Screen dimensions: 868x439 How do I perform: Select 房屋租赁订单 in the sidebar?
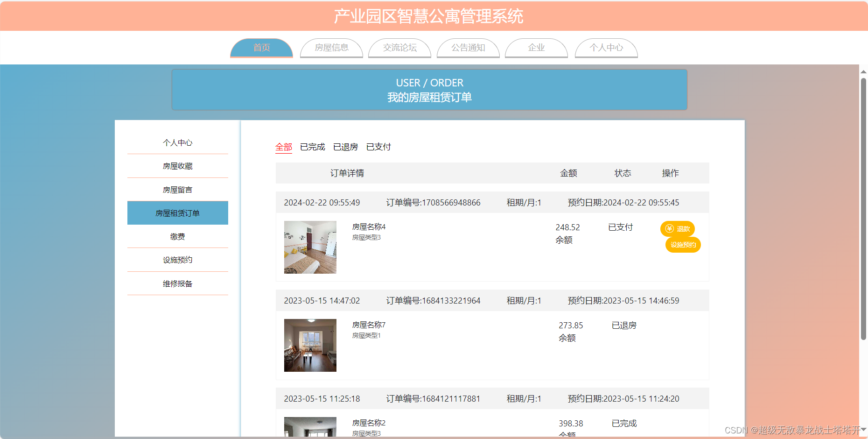tap(177, 213)
